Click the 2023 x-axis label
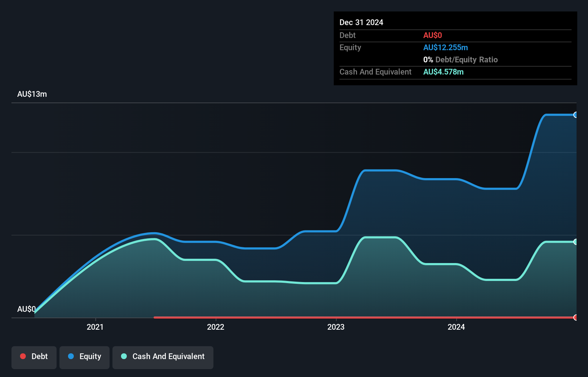The image size is (588, 377). [336, 327]
